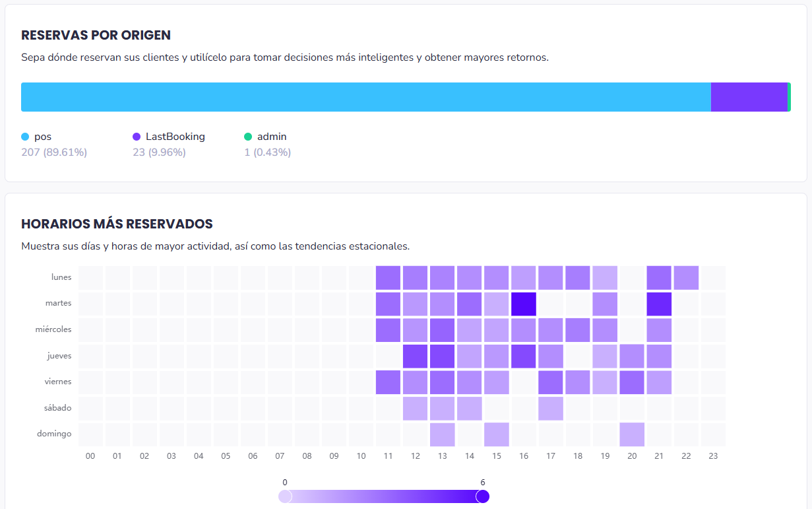
Task: Click the middle of the gradient slider track
Action: pyautogui.click(x=384, y=496)
